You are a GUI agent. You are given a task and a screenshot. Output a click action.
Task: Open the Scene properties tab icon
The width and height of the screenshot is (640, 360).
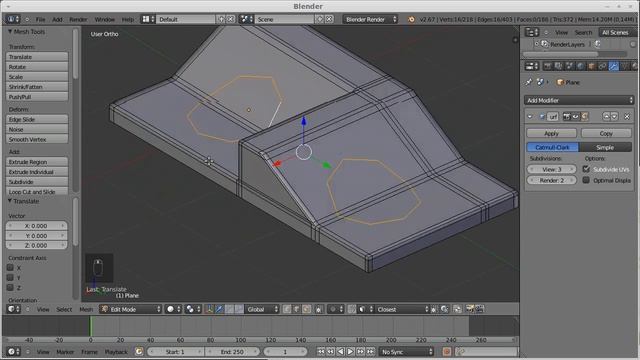[569, 66]
